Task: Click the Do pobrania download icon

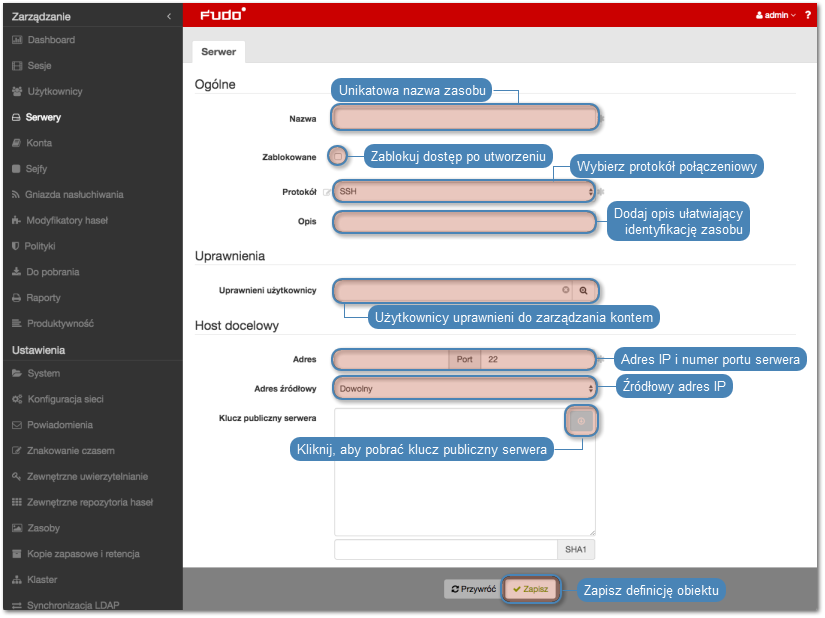Action: click(16, 272)
